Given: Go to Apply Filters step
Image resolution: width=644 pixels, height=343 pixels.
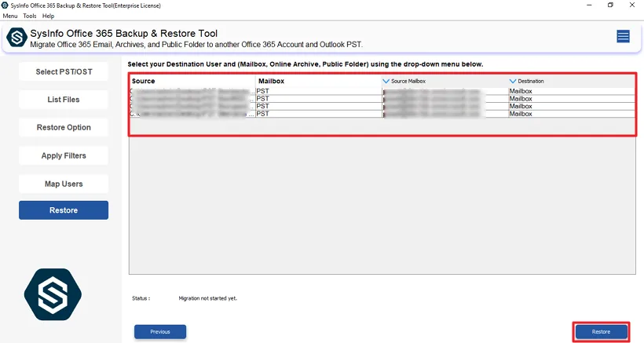Looking at the screenshot, I should tap(64, 156).
